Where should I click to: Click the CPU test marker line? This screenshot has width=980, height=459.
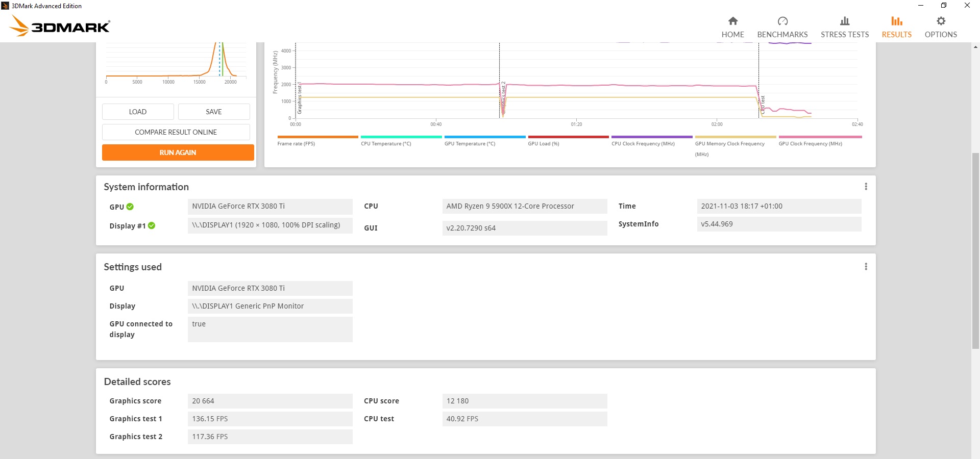(758, 80)
